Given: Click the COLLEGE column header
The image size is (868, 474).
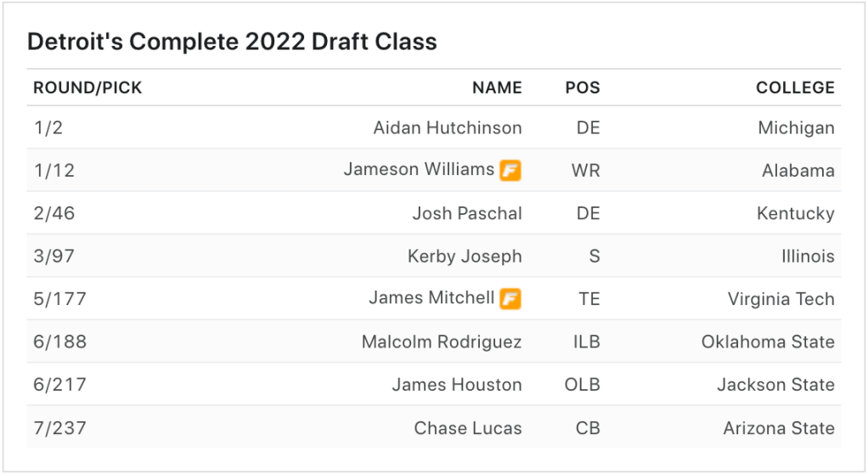Looking at the screenshot, I should 795,87.
